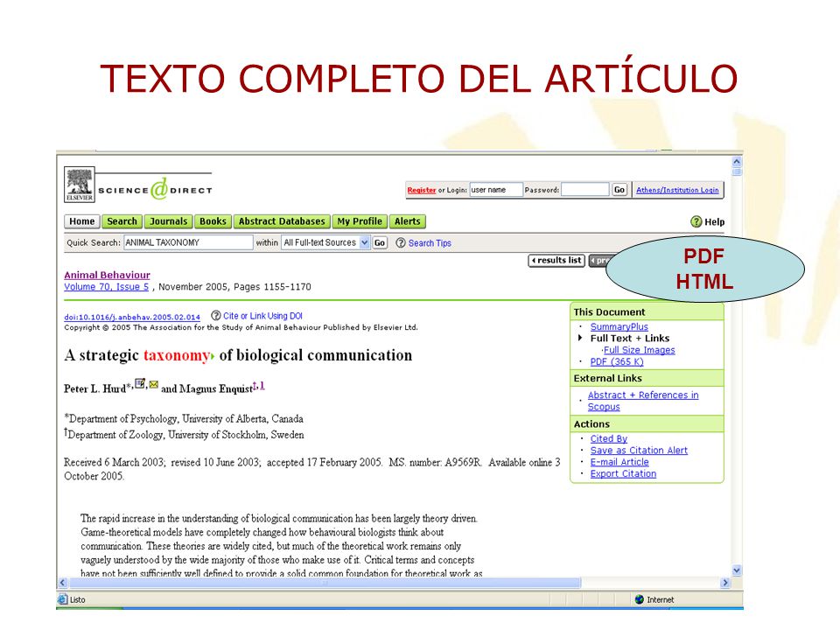Click the Internet zone globe icon

click(639, 599)
